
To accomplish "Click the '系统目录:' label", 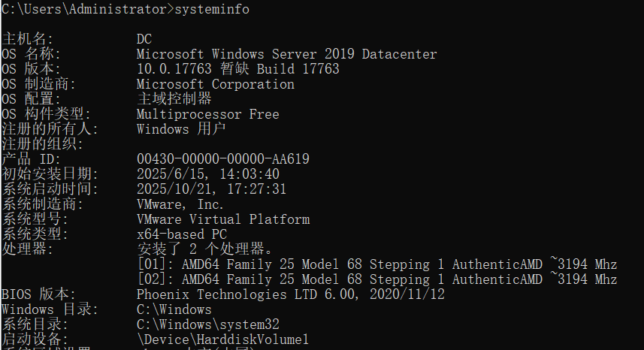I will pyautogui.click(x=35, y=324).
